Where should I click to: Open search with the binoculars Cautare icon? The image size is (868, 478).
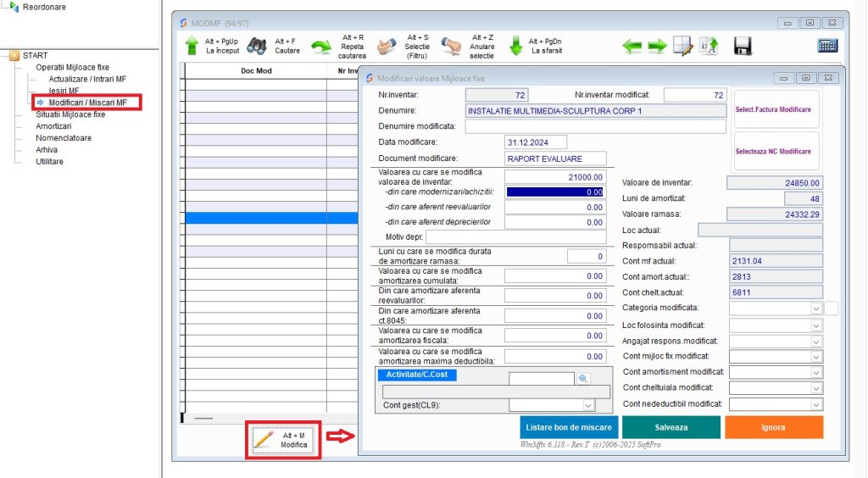point(256,46)
